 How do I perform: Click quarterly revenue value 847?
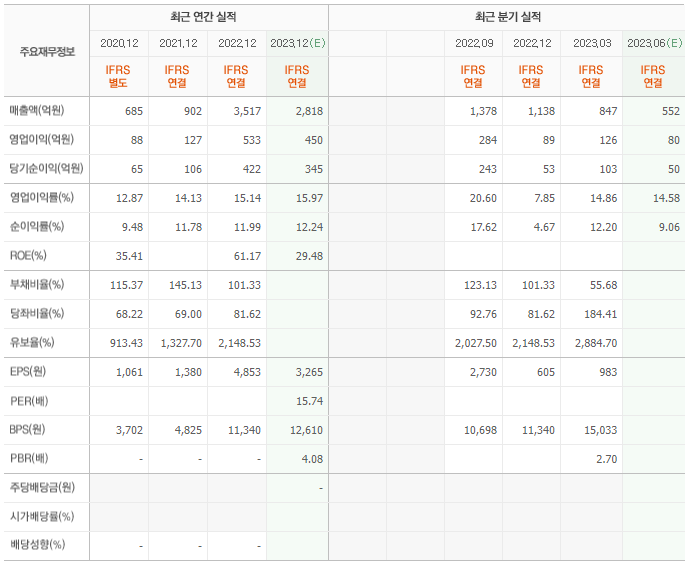[x=608, y=111]
